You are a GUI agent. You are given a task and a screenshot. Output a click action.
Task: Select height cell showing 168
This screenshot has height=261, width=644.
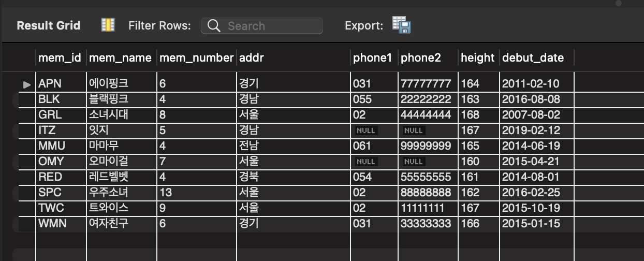(478, 114)
